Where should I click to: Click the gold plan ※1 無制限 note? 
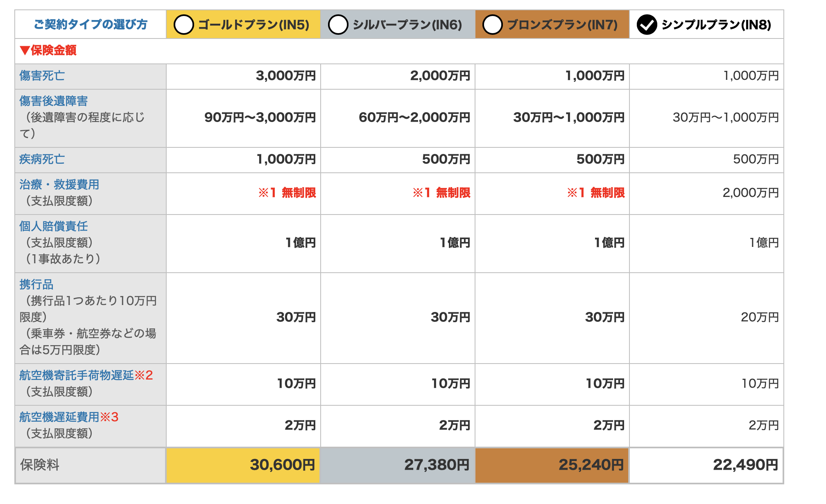[287, 193]
